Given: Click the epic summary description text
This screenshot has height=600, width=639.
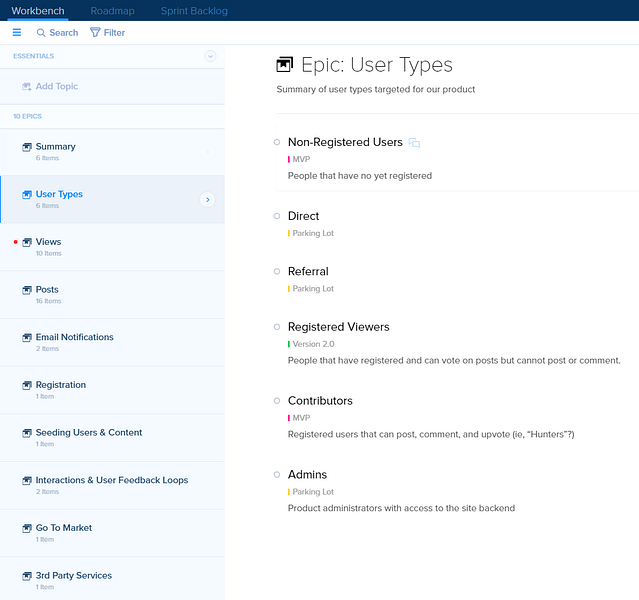Looking at the screenshot, I should [376, 89].
